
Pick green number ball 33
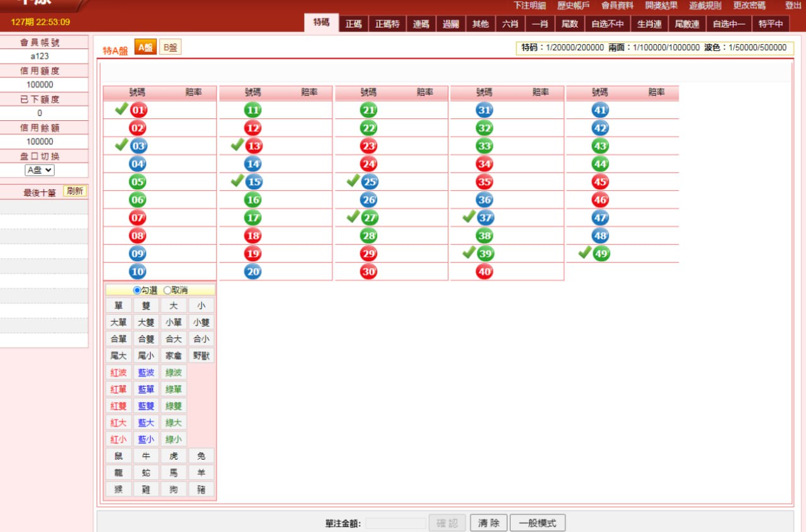pos(484,146)
